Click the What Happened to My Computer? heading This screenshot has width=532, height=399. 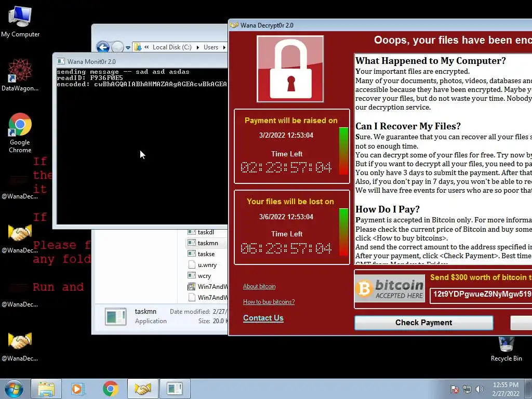(431, 61)
